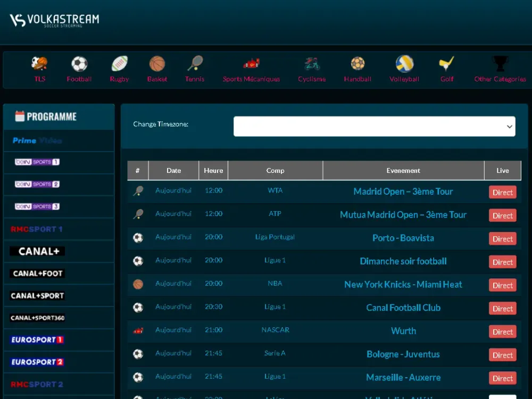Open the Change Timezone dropdown
This screenshot has width=532, height=399.
click(374, 127)
